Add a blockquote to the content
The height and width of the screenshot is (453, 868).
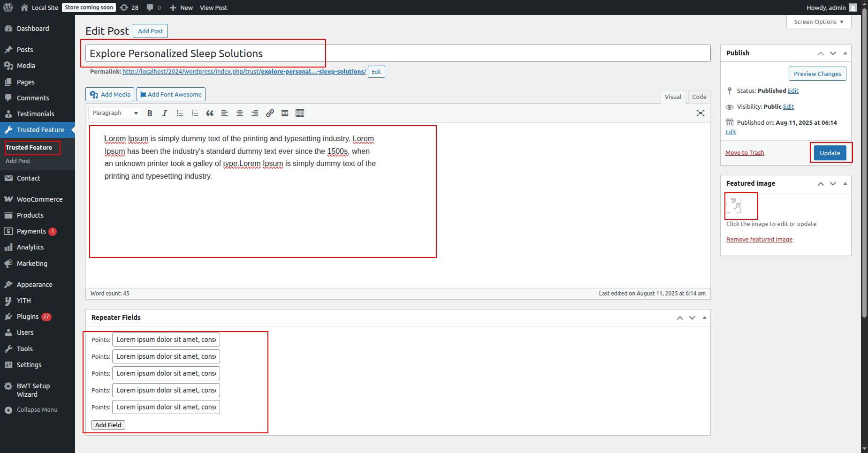(210, 113)
